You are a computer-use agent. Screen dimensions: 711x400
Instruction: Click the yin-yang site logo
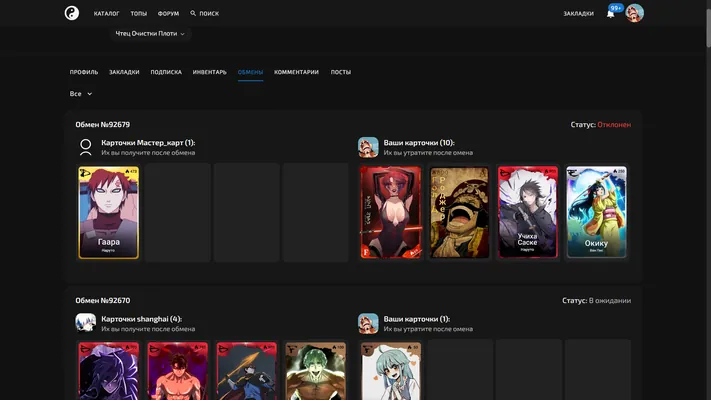[72, 13]
